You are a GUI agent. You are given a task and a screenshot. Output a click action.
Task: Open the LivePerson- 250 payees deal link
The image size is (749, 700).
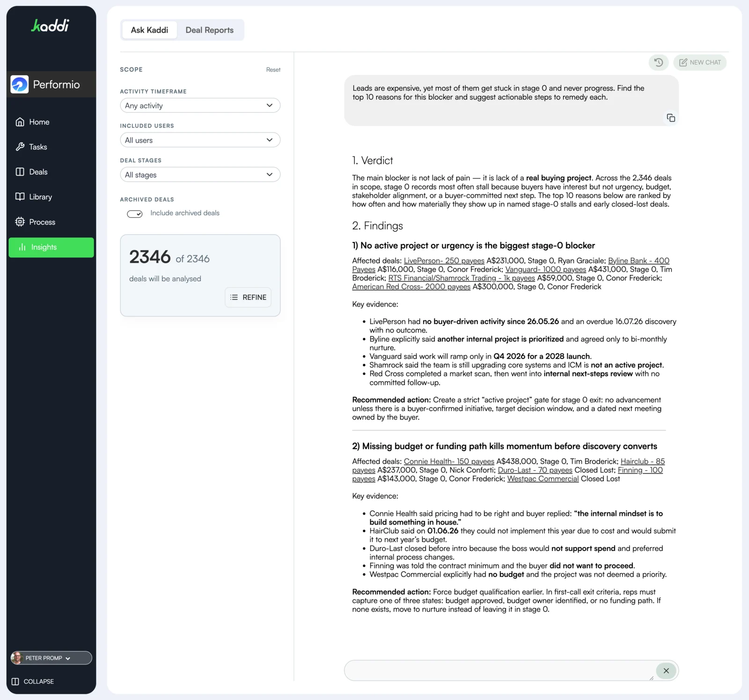tap(444, 261)
